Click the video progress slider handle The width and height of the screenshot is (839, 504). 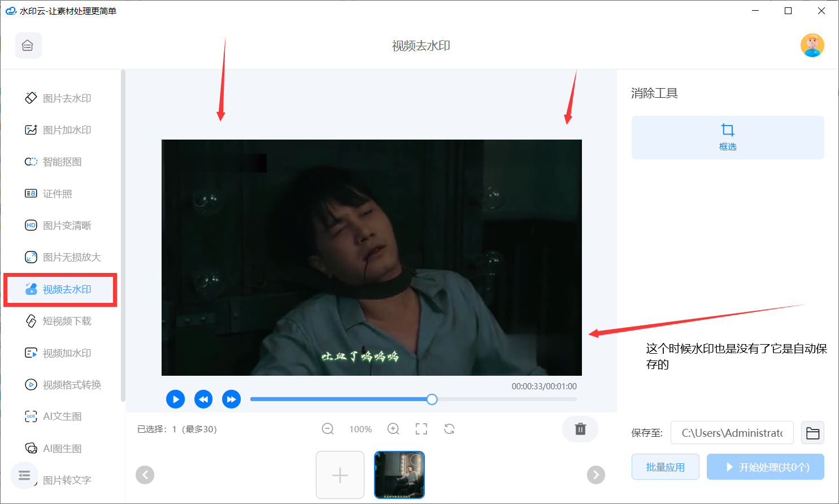[432, 399]
